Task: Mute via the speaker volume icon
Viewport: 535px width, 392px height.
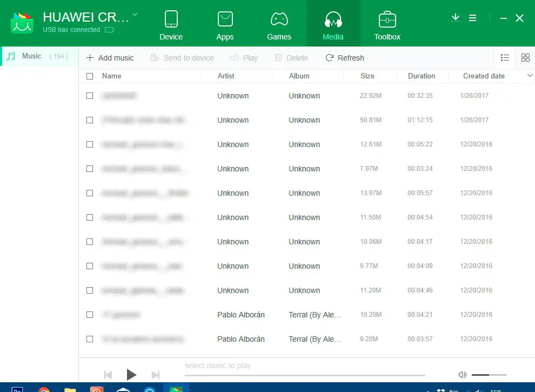Action: click(463, 375)
